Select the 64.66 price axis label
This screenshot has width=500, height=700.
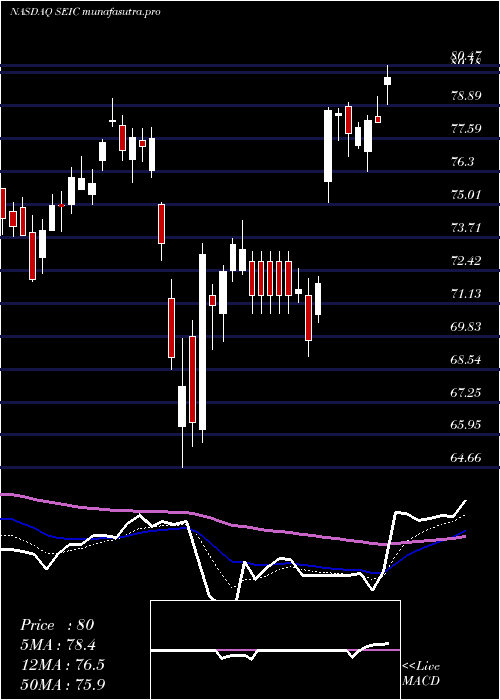[x=467, y=458]
